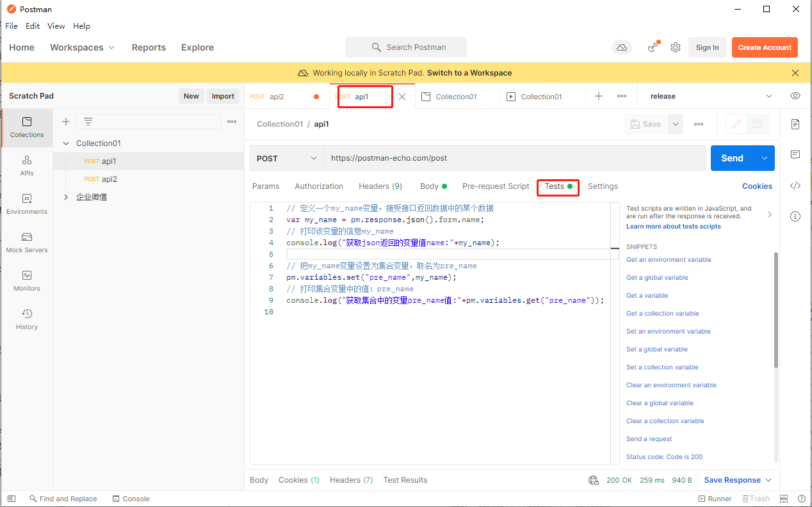Open the help question mark icon
The height and width of the screenshot is (507, 812).
coord(802,499)
